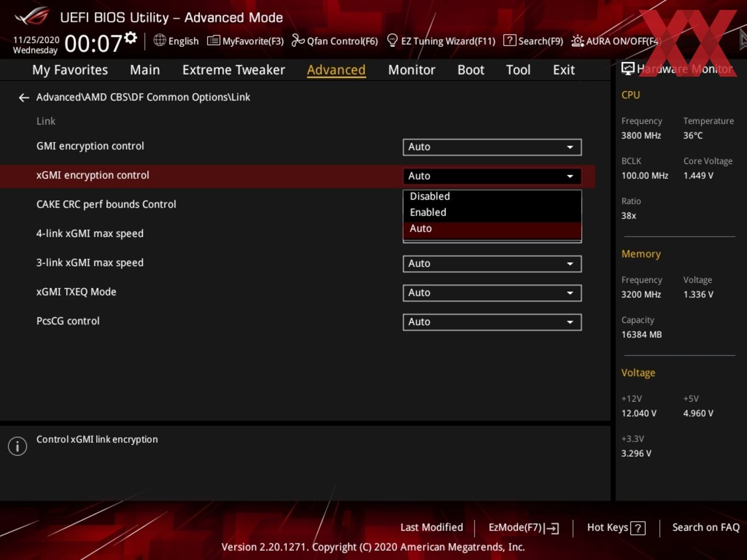
Task: Select 3-link xGMI max speed label
Action: pyautogui.click(x=90, y=262)
